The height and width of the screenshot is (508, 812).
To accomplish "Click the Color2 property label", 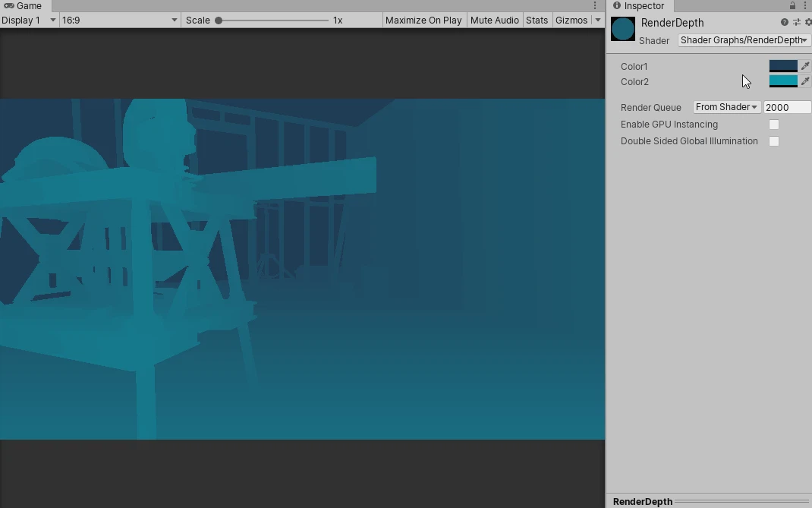I will [634, 82].
